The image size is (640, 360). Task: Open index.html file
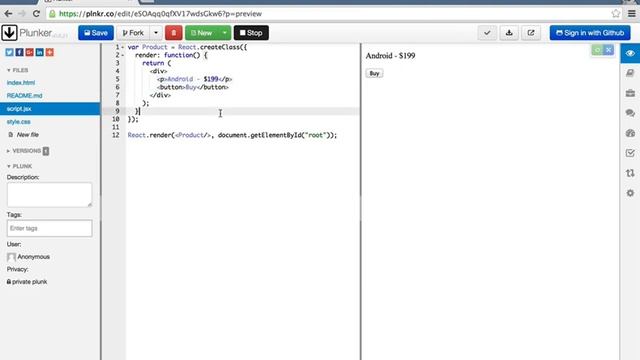coord(21,82)
